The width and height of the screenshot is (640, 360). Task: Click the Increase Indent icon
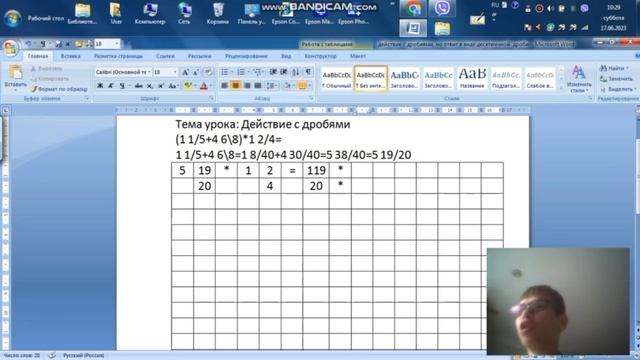[x=284, y=72]
